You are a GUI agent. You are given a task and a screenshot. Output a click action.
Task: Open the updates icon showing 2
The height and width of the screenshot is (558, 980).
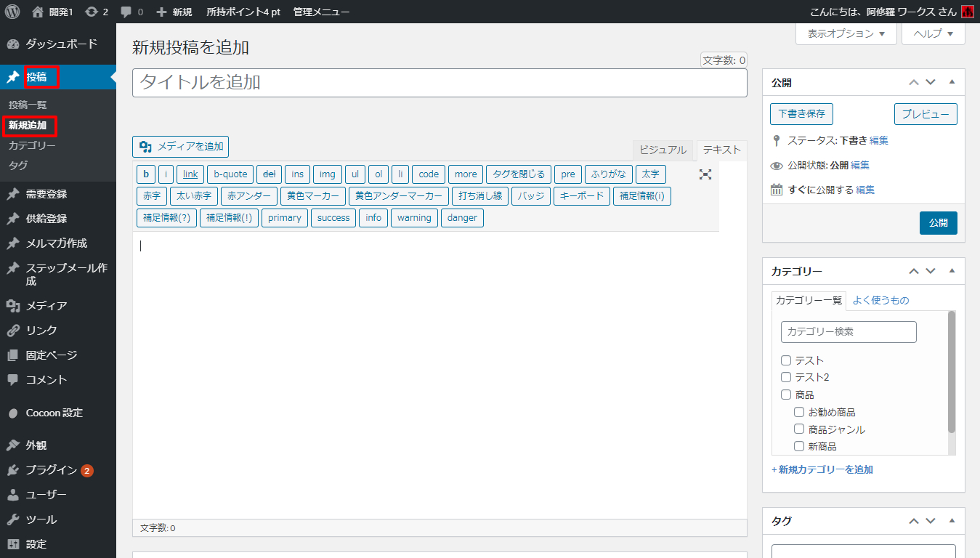(x=97, y=12)
